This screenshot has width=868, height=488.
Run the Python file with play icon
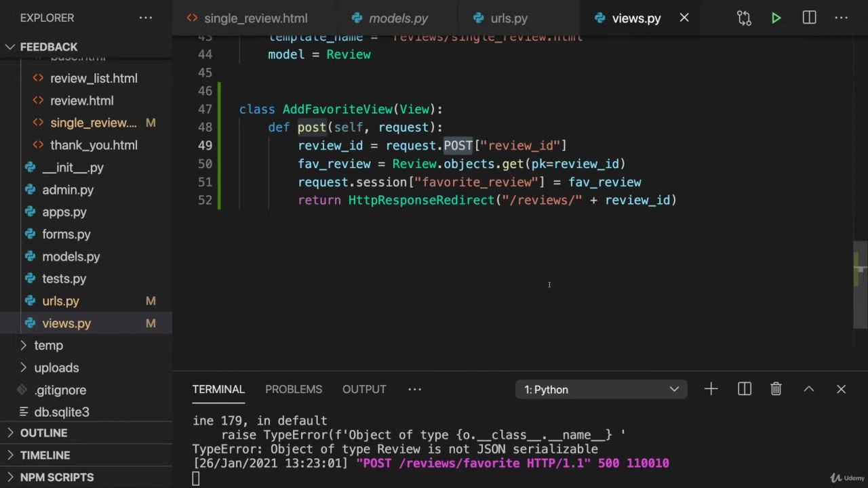(x=776, y=18)
